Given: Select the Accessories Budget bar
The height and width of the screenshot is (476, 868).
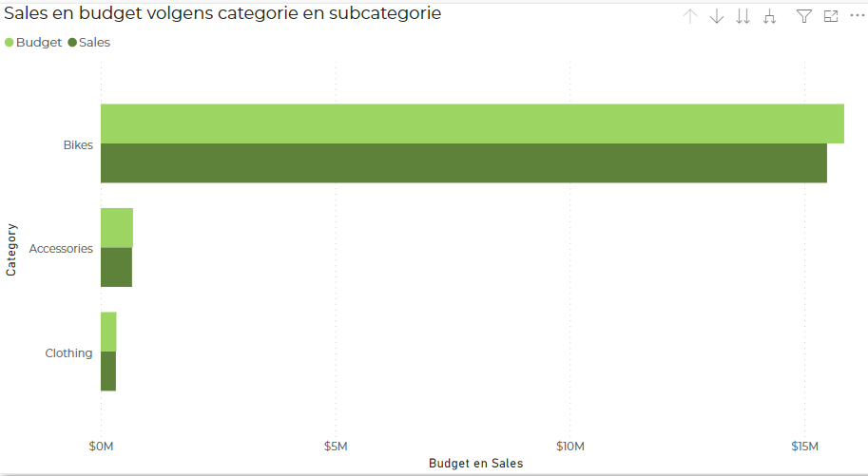Looking at the screenshot, I should [117, 227].
